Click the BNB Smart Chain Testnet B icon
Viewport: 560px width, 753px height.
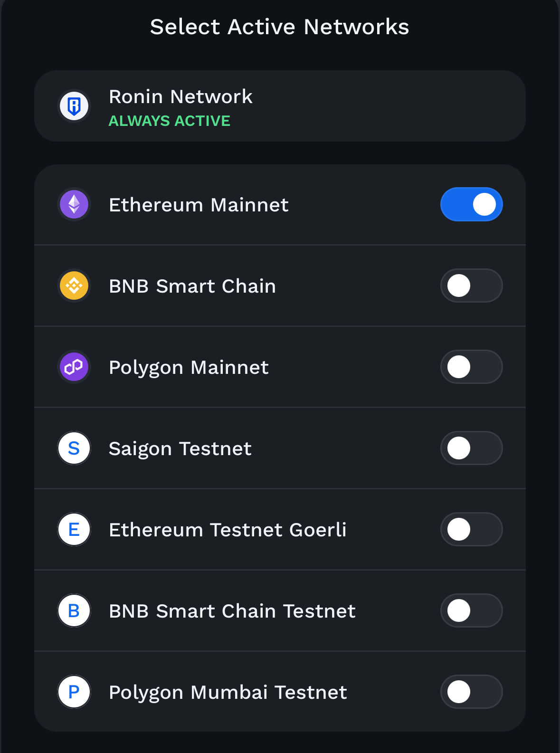coord(74,611)
